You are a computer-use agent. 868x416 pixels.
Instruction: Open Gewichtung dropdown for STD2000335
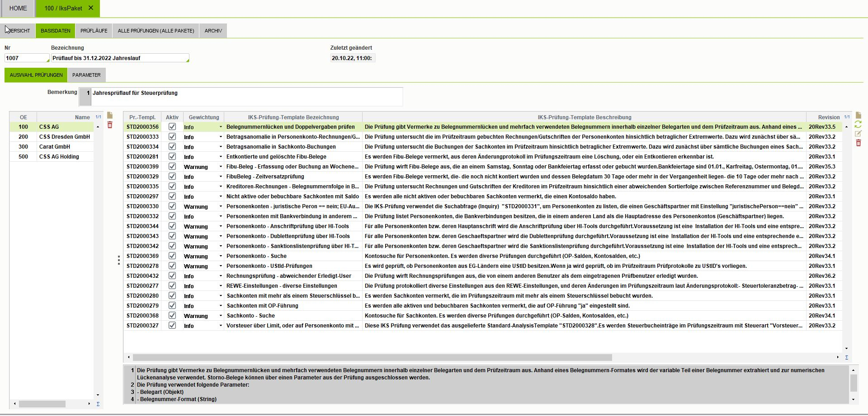(221, 187)
